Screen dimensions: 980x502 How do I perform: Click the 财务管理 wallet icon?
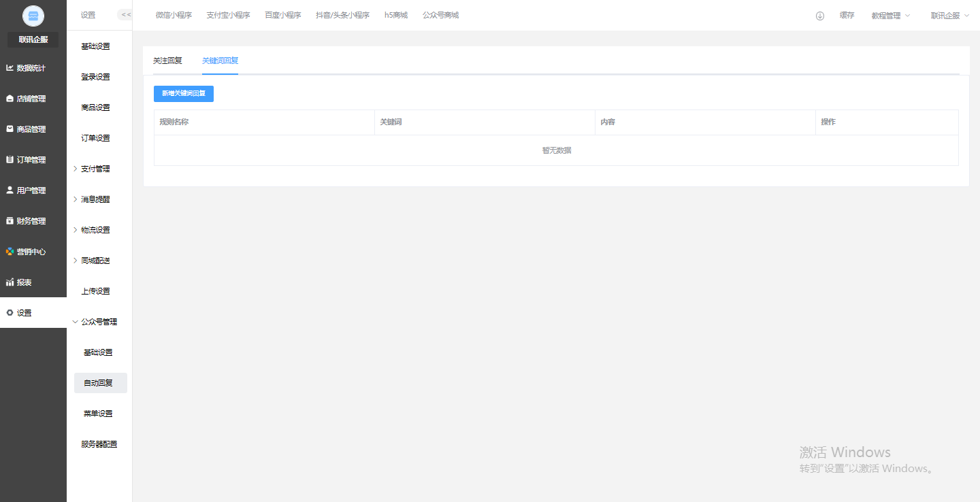tap(10, 221)
